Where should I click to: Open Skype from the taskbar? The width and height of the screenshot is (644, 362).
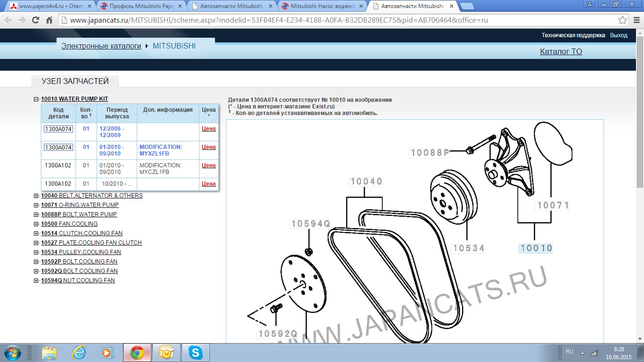195,353
